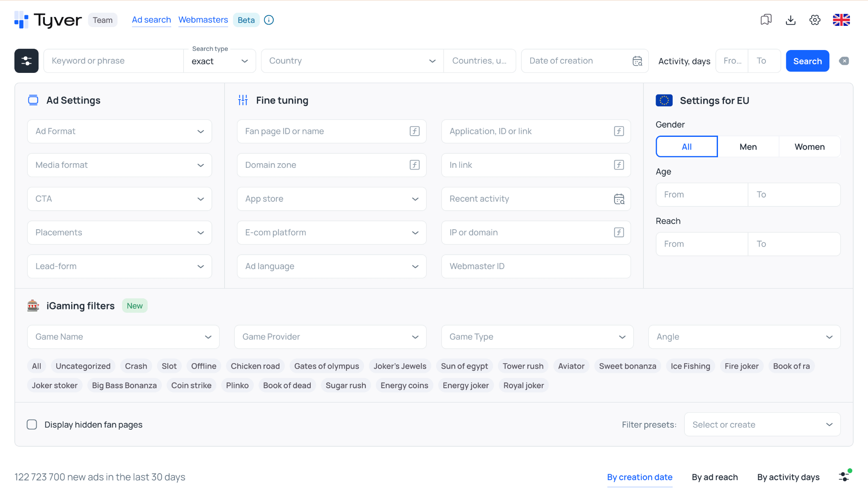Image resolution: width=868 pixels, height=492 pixels.
Task: Select Men gender option
Action: 748,147
